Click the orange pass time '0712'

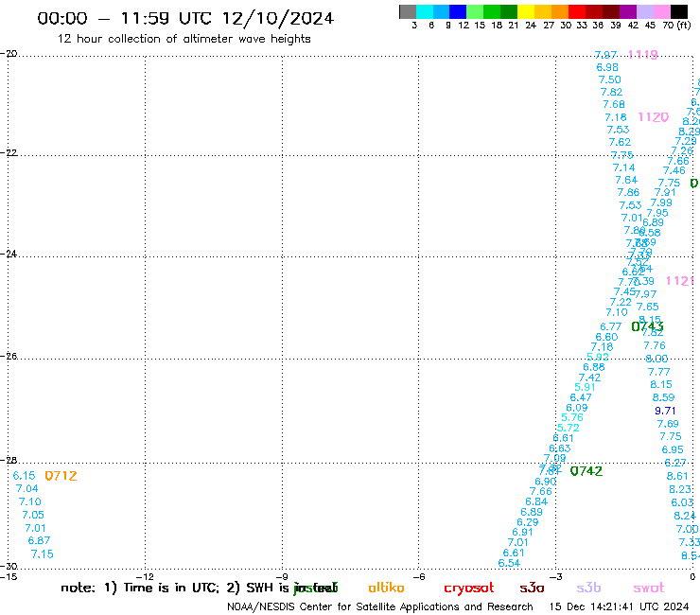[61, 476]
